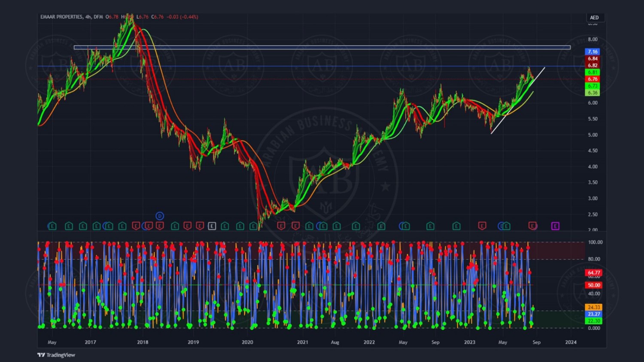Open the TradingView logo link
The height and width of the screenshot is (362, 644).
click(x=56, y=355)
